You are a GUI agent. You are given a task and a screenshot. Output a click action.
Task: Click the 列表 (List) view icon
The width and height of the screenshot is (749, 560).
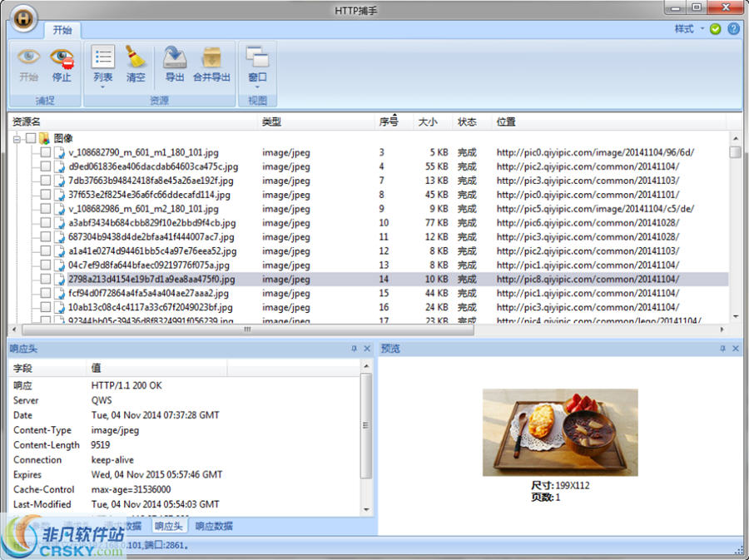[102, 65]
